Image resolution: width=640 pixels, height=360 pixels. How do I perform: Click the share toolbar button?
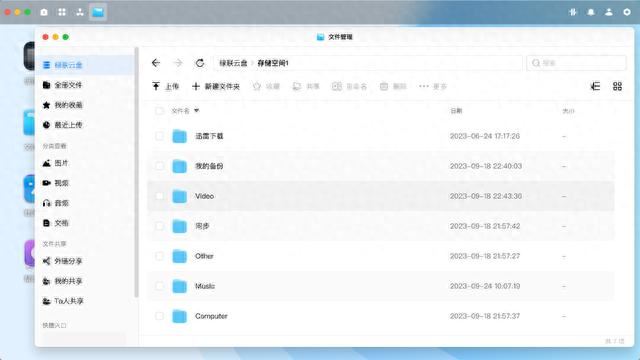(x=306, y=86)
